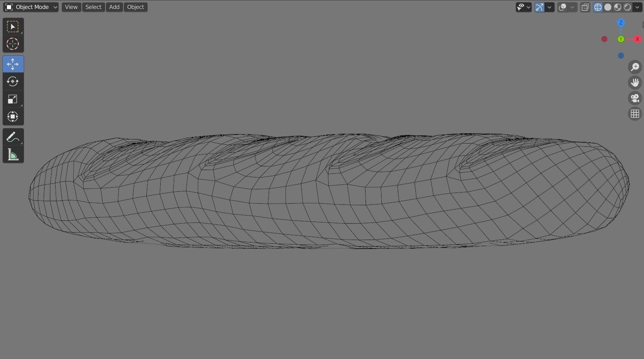Toggle viewport overlays display
Image resolution: width=644 pixels, height=359 pixels.
[x=562, y=7]
